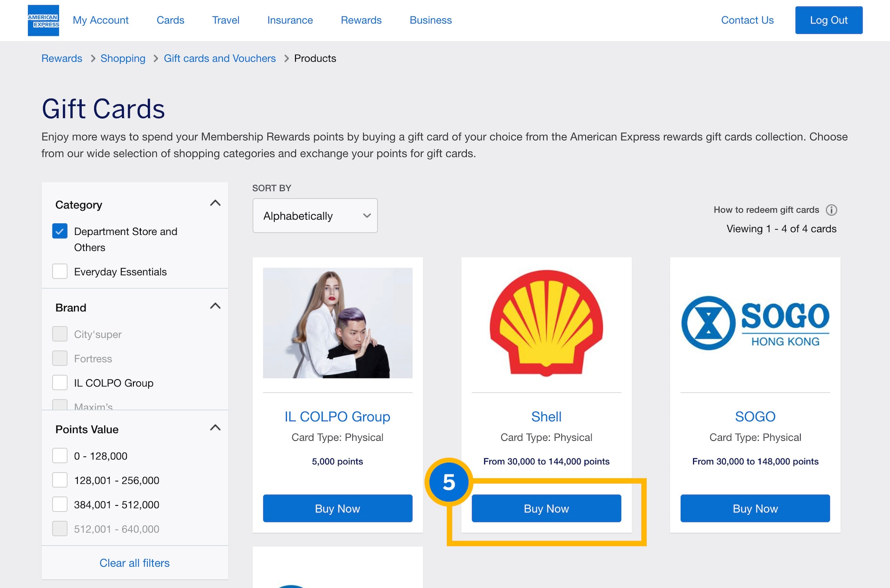Image resolution: width=890 pixels, height=588 pixels.
Task: Click Clear all filters link
Action: tap(134, 563)
